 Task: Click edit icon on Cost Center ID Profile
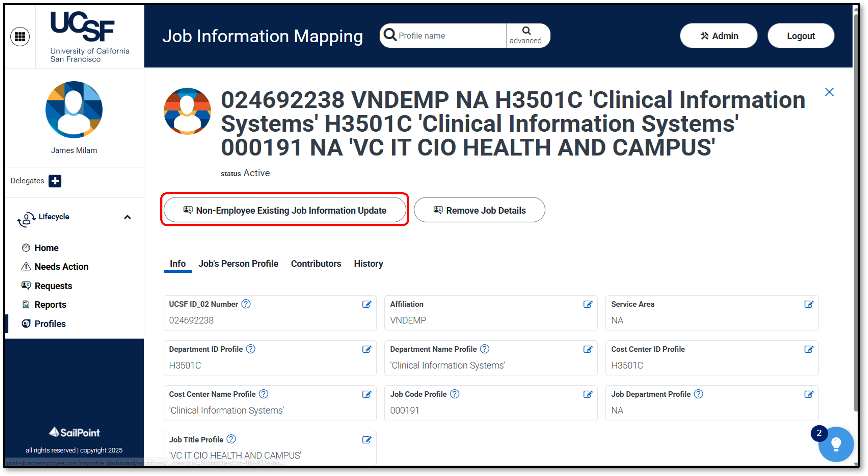809,349
